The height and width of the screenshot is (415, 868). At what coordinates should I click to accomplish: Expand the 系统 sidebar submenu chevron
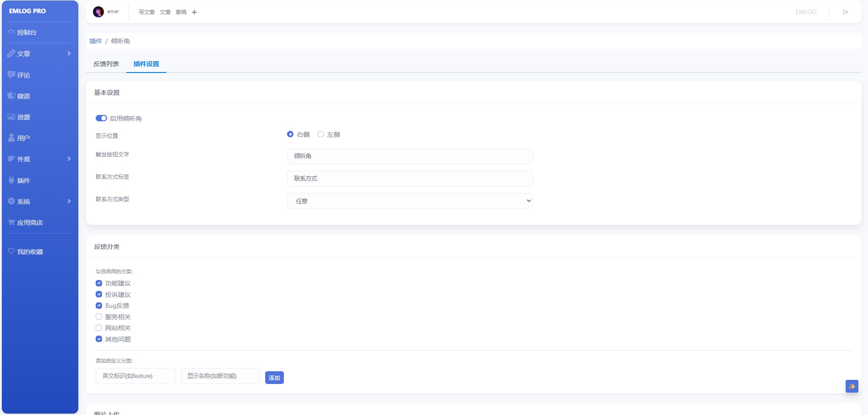69,201
